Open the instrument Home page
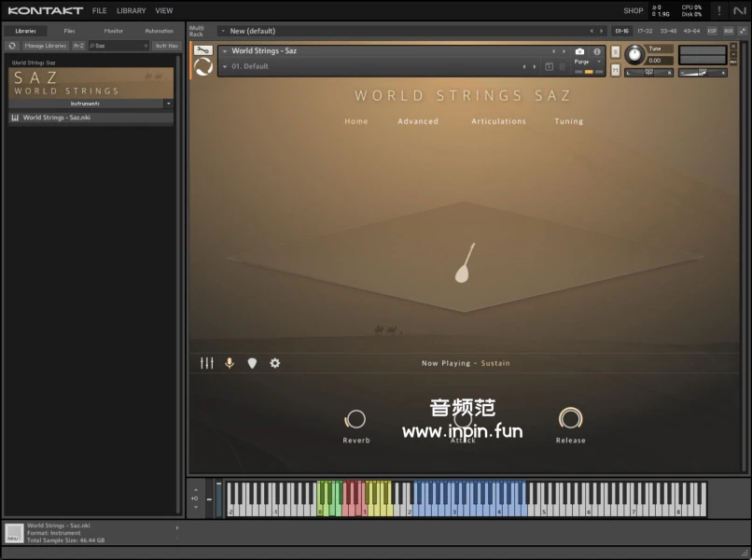Image resolution: width=752 pixels, height=560 pixels. pyautogui.click(x=355, y=121)
